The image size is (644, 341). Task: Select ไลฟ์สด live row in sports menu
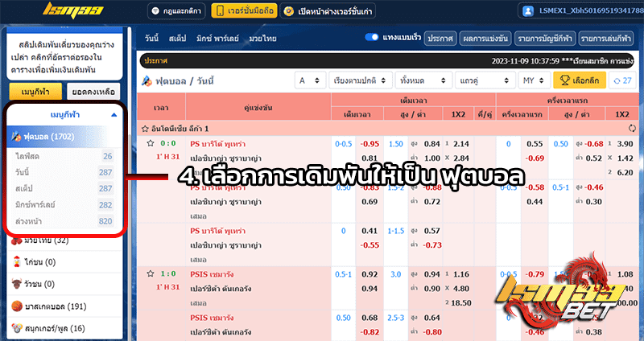[x=64, y=156]
